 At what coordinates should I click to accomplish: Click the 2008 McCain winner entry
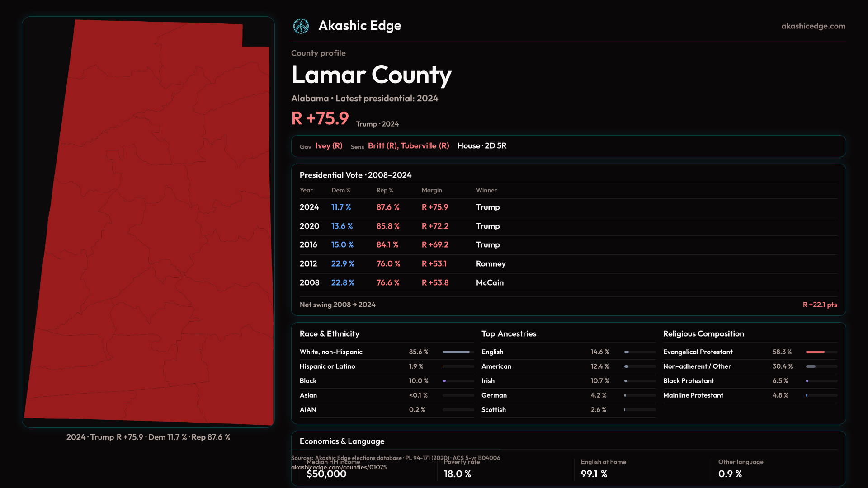[x=490, y=283]
